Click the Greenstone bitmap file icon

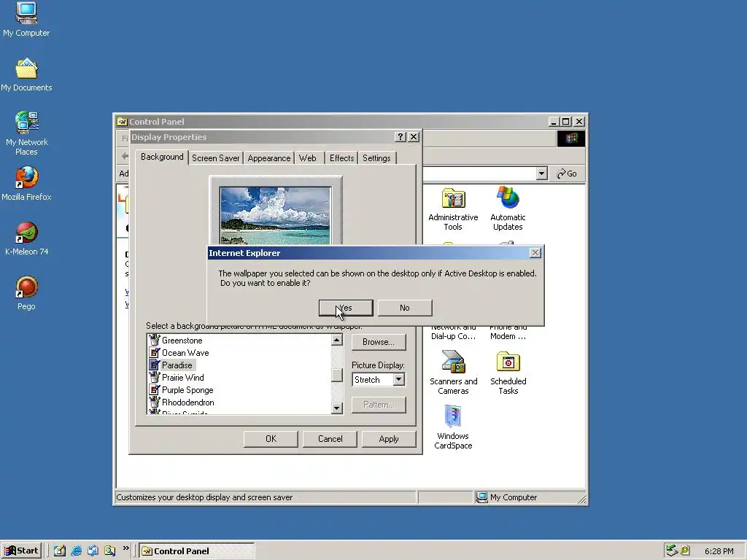155,340
